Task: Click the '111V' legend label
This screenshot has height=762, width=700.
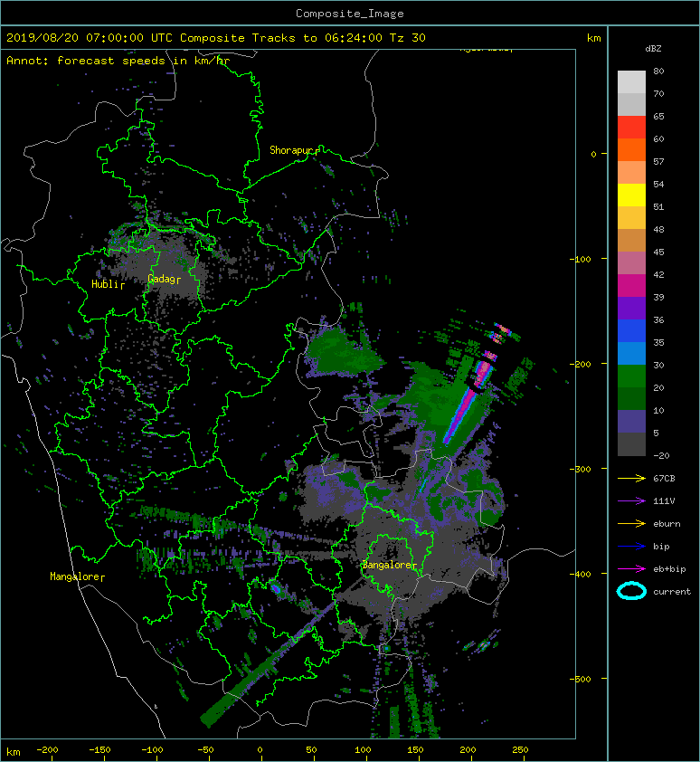Action: [x=664, y=501]
